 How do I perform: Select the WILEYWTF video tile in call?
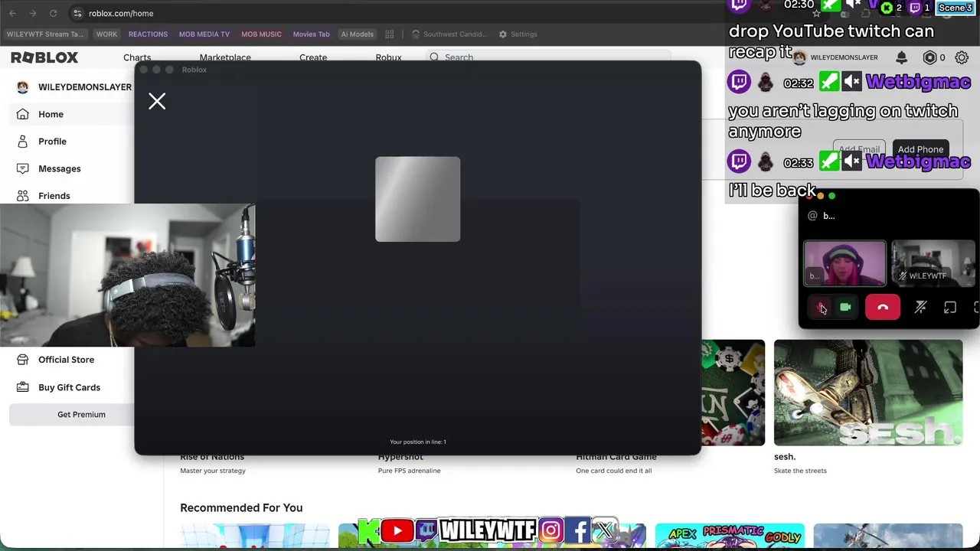click(933, 262)
